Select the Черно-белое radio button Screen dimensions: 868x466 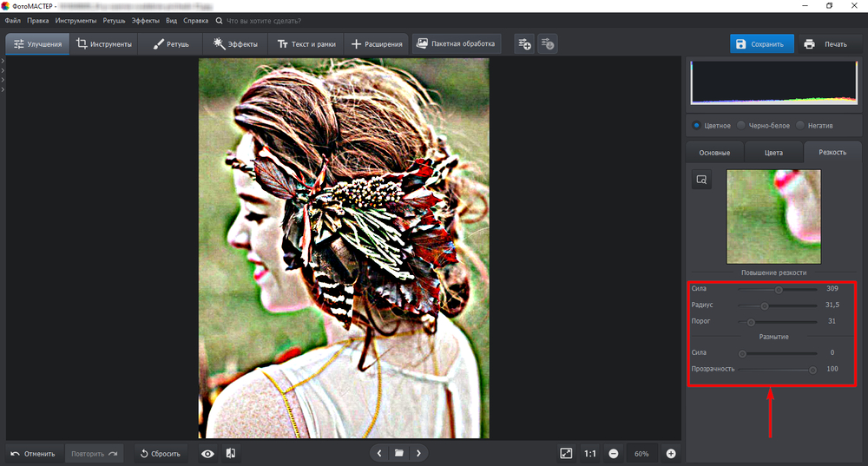pos(741,125)
